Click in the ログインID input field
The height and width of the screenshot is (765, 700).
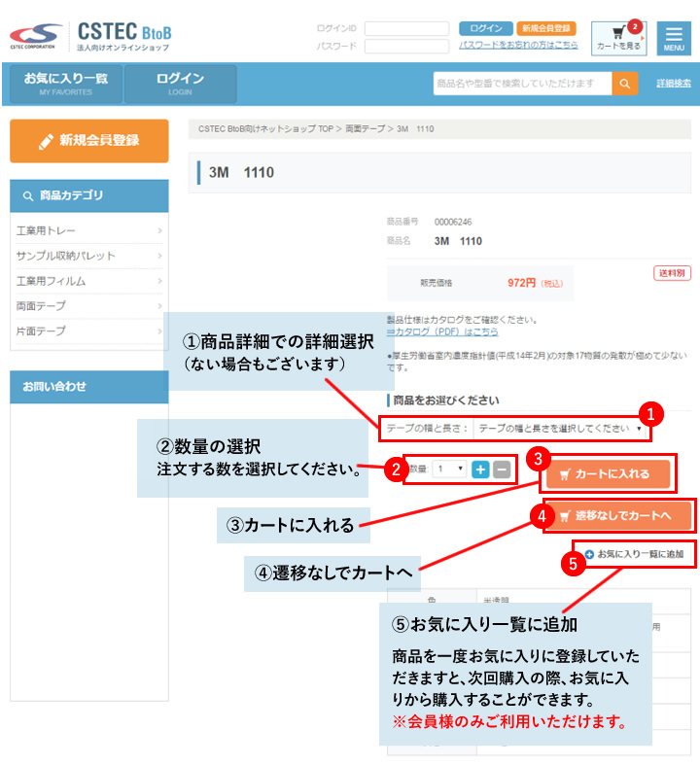pyautogui.click(x=406, y=28)
